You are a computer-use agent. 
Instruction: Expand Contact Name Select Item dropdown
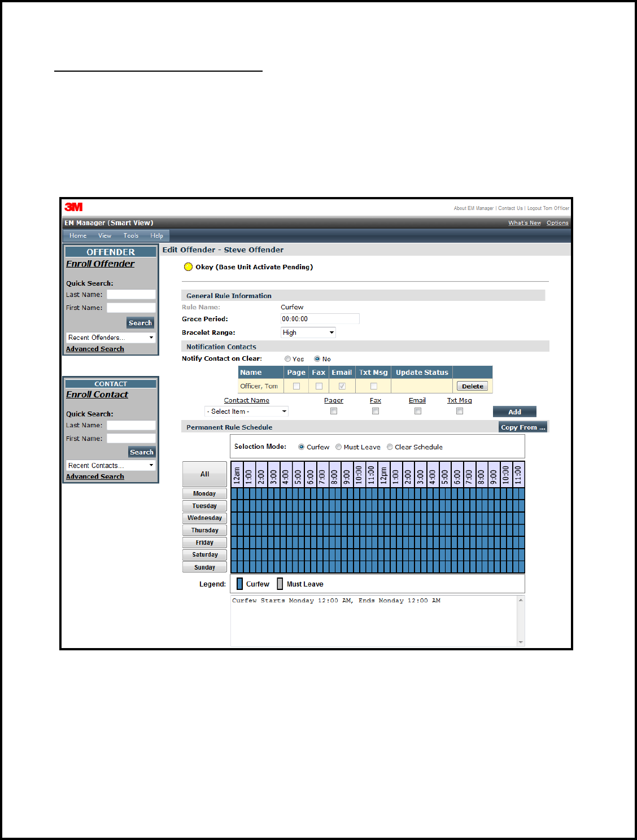tap(246, 412)
